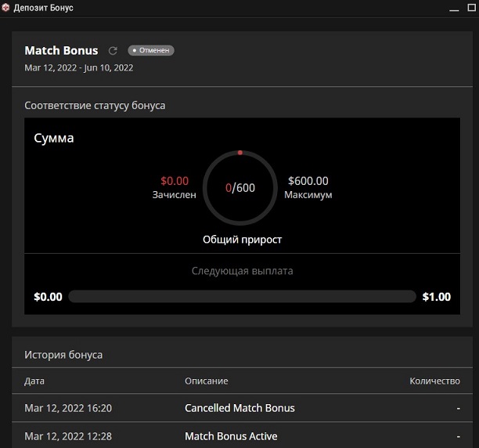Maximize the Депозит Бонус window
Image resolution: width=479 pixels, height=448 pixels.
tap(472, 7)
